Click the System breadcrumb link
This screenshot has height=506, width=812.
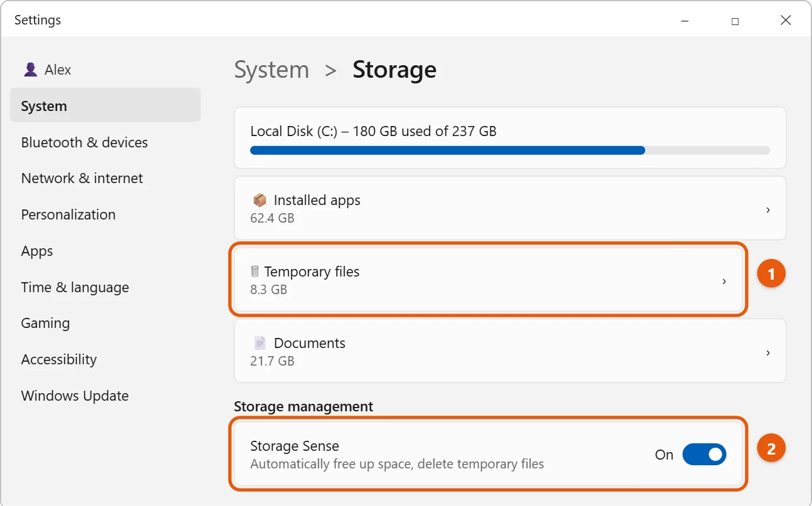pyautogui.click(x=272, y=70)
